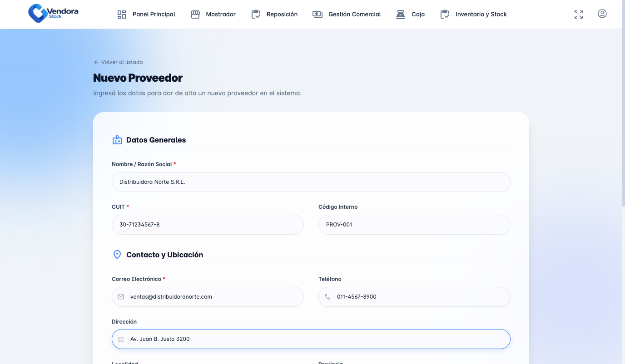625x364 pixels.
Task: Click the Correo Electrónico input
Action: [208, 297]
